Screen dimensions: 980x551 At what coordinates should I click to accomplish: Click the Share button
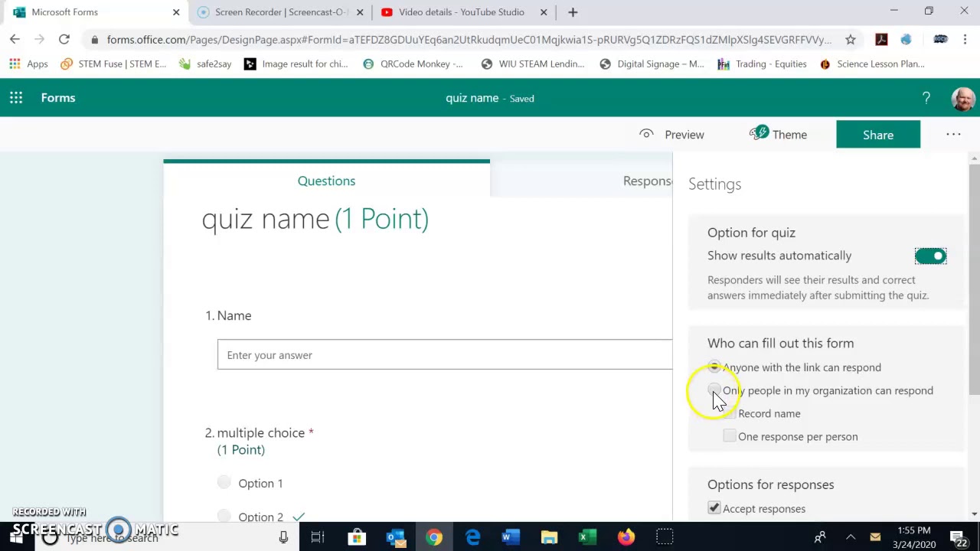click(878, 135)
